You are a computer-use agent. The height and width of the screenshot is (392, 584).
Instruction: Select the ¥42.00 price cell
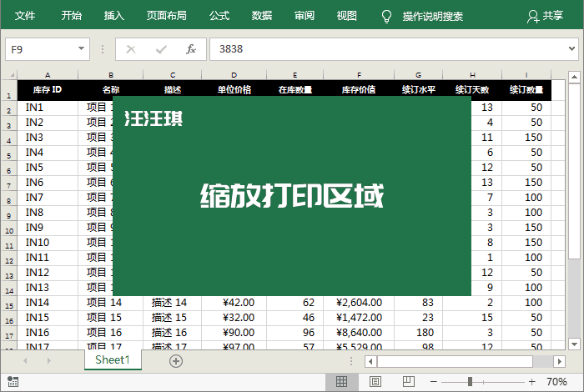point(234,303)
